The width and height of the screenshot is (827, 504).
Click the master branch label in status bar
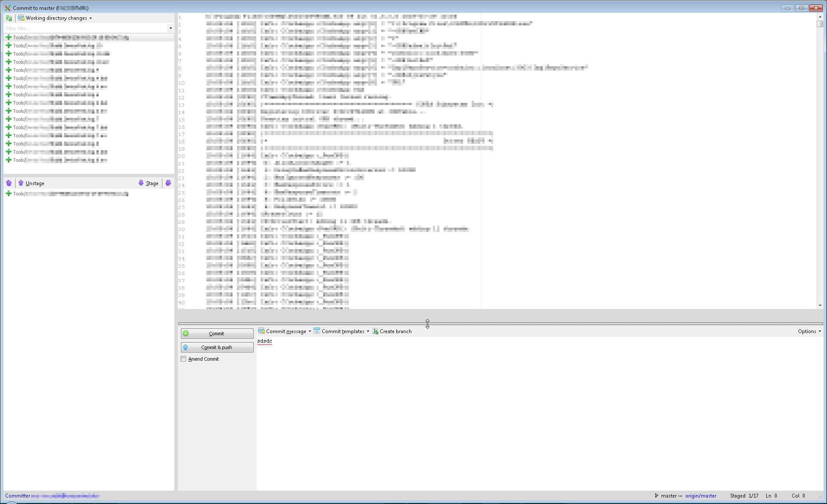coord(669,496)
